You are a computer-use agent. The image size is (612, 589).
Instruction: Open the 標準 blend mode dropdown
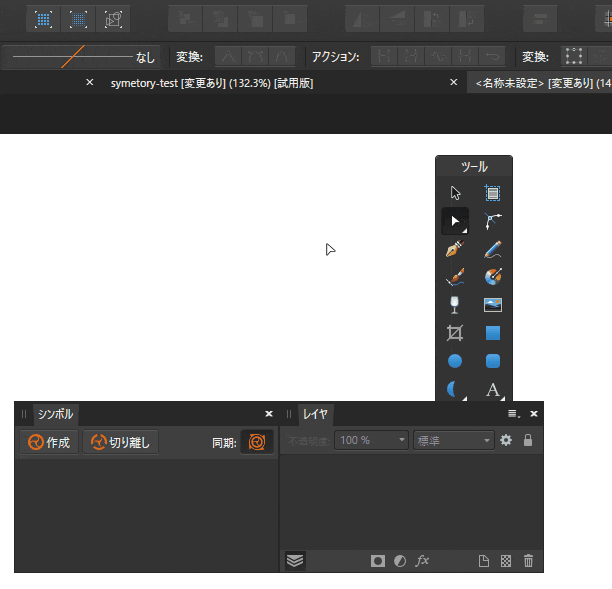coord(454,441)
